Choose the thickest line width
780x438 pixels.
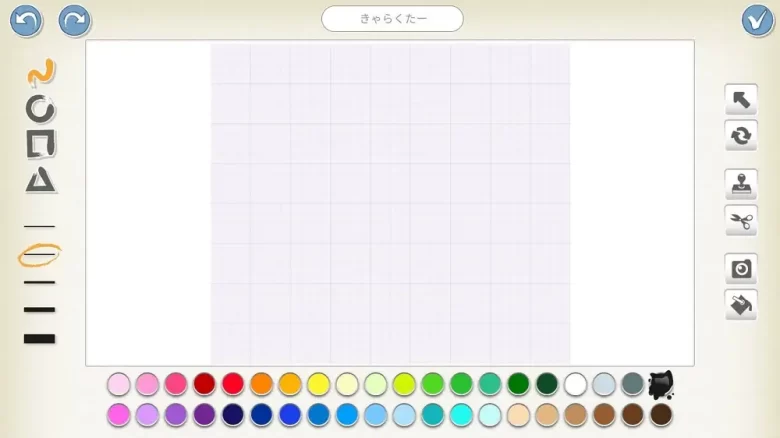(x=40, y=339)
